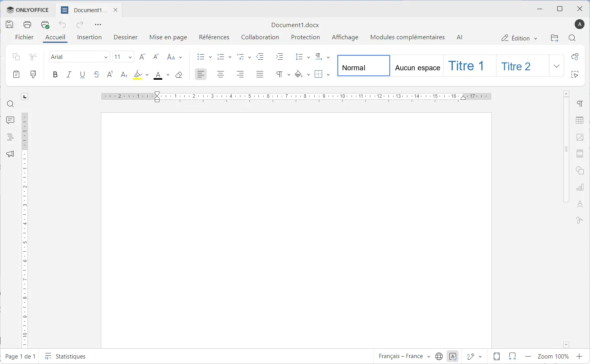The height and width of the screenshot is (364, 590).
Task: Apply the Titre 1 style
Action: (x=469, y=66)
